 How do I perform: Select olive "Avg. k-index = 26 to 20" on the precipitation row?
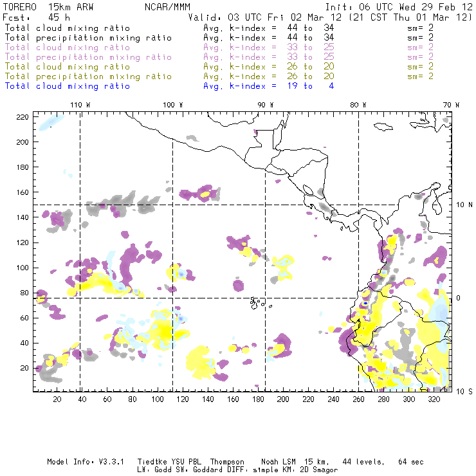pos(269,77)
